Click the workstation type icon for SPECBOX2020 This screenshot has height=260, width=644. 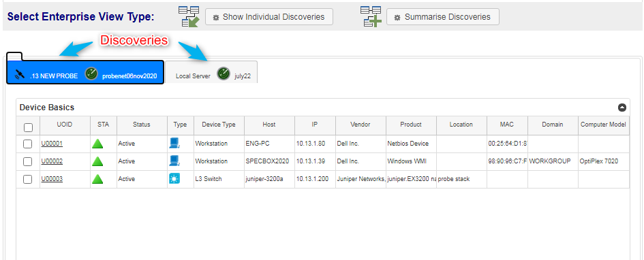(x=174, y=161)
